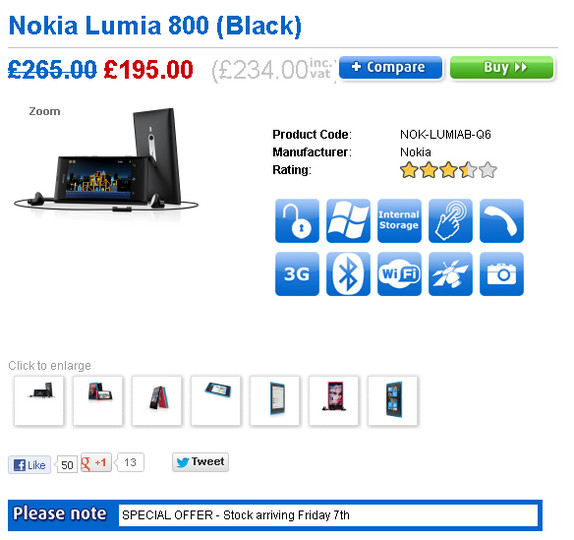This screenshot has height=540, width=574.
Task: Click the Google +1 button
Action: coord(96,462)
